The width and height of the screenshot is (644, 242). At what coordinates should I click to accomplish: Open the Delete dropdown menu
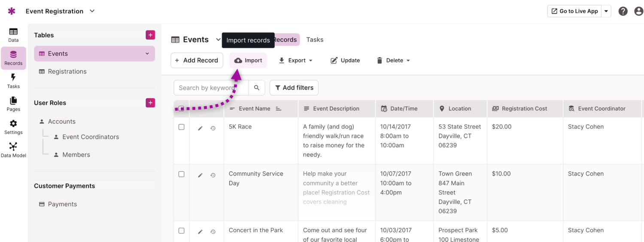[x=393, y=61]
